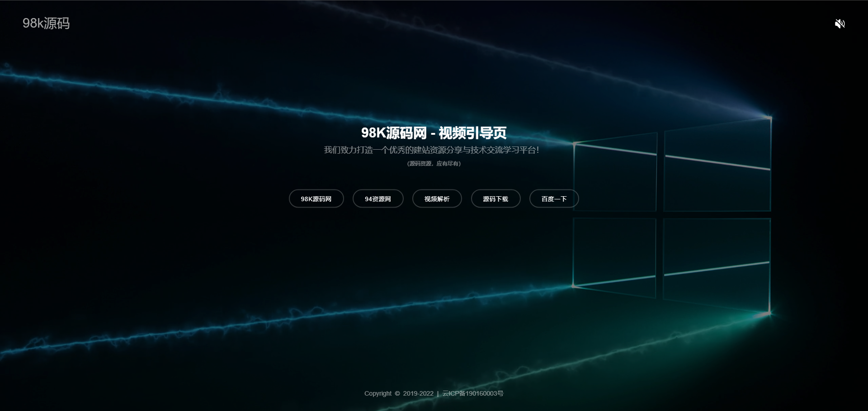Open the 云ICP备190160003号 filing link
Screen dimensions: 868x411
[x=472, y=393]
